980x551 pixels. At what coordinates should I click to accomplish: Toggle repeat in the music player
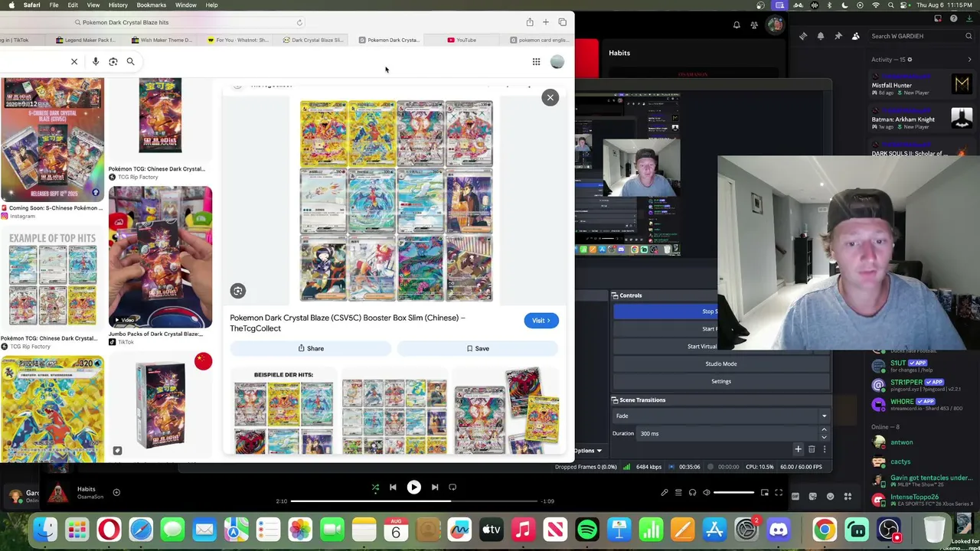click(x=452, y=487)
